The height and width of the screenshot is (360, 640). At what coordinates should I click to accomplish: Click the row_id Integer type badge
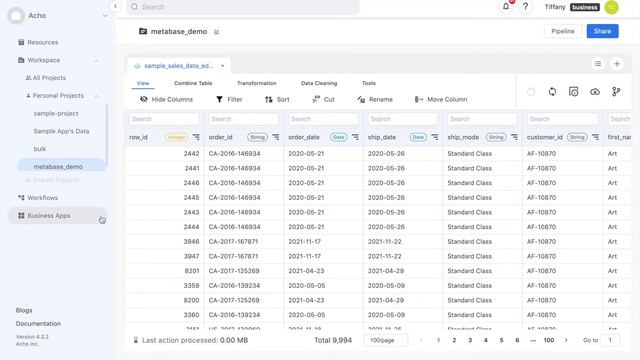[176, 137]
